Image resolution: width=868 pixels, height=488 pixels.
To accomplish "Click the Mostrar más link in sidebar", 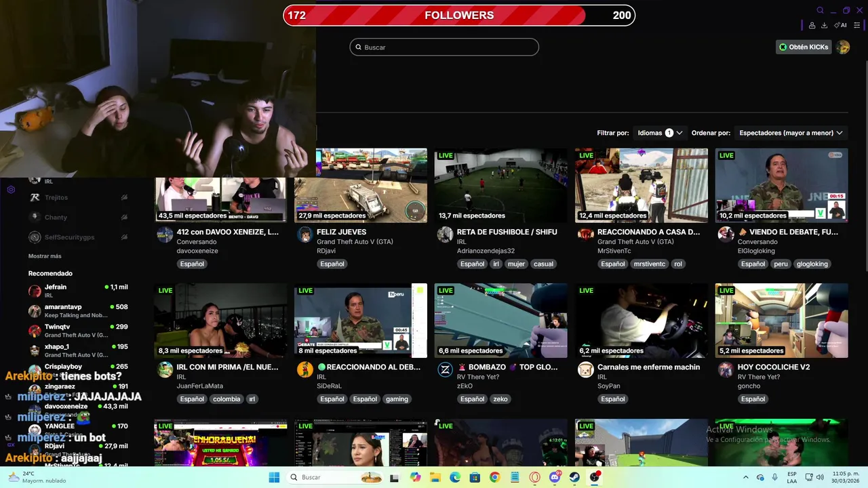I will pyautogui.click(x=45, y=256).
